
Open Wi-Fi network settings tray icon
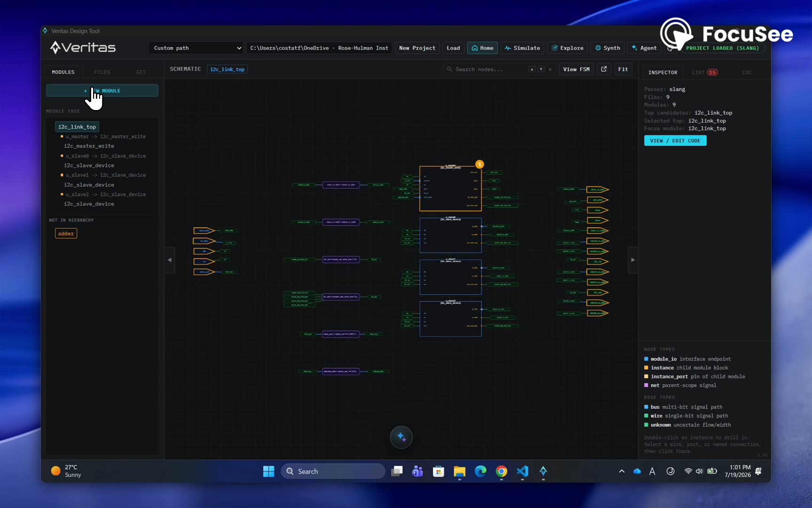click(x=688, y=471)
